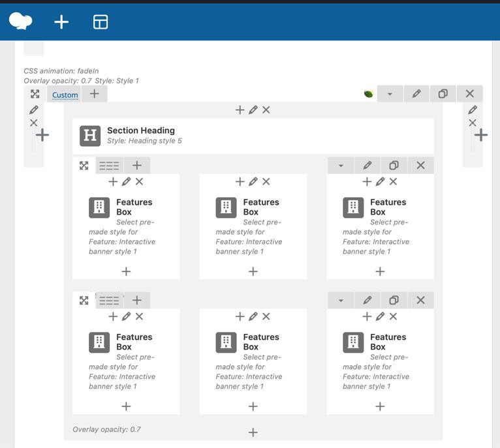The image size is (500, 448).
Task: Edit outer row with its pencil icon
Action: pyautogui.click(x=416, y=94)
